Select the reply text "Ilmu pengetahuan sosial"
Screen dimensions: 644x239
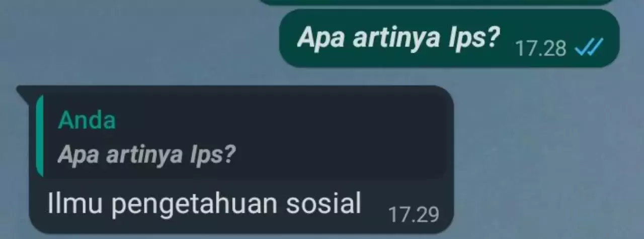[x=204, y=204]
